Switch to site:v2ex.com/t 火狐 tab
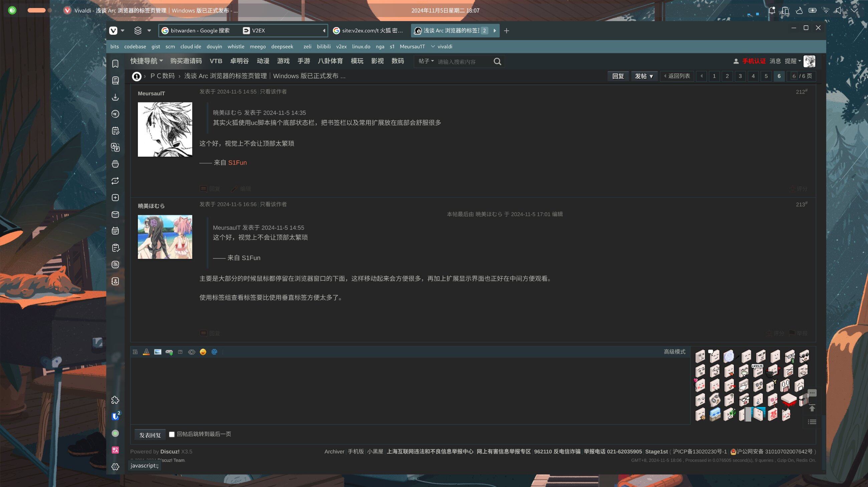Image resolution: width=868 pixels, height=487 pixels. pyautogui.click(x=369, y=31)
